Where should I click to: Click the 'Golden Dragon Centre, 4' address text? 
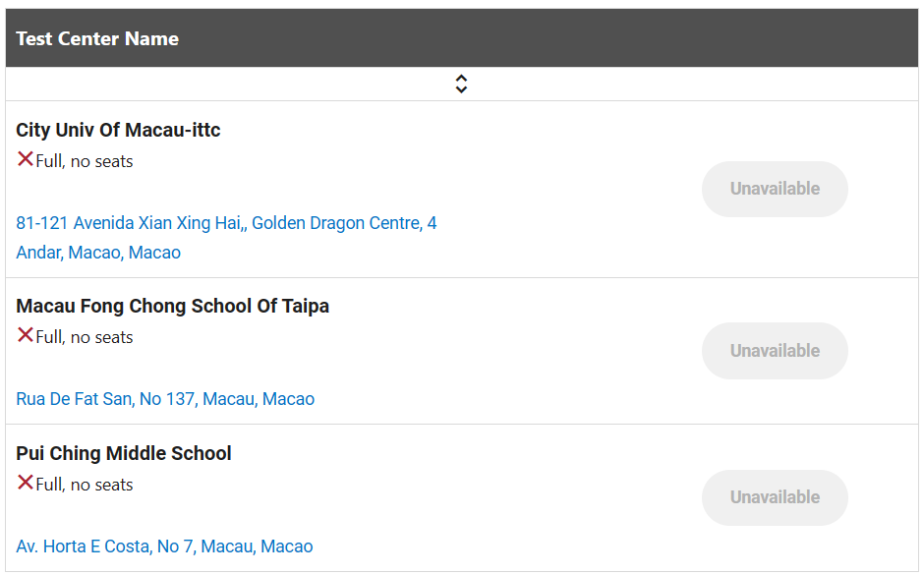tap(344, 223)
